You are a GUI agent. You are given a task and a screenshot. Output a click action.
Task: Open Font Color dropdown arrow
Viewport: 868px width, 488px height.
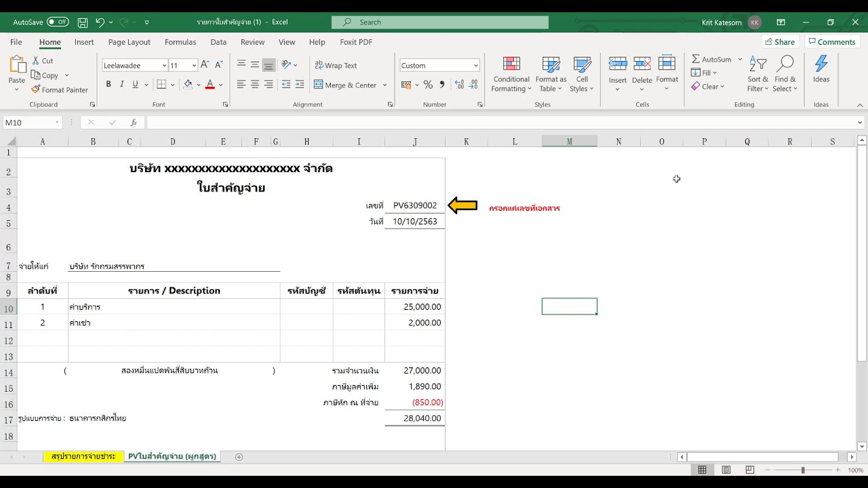221,85
